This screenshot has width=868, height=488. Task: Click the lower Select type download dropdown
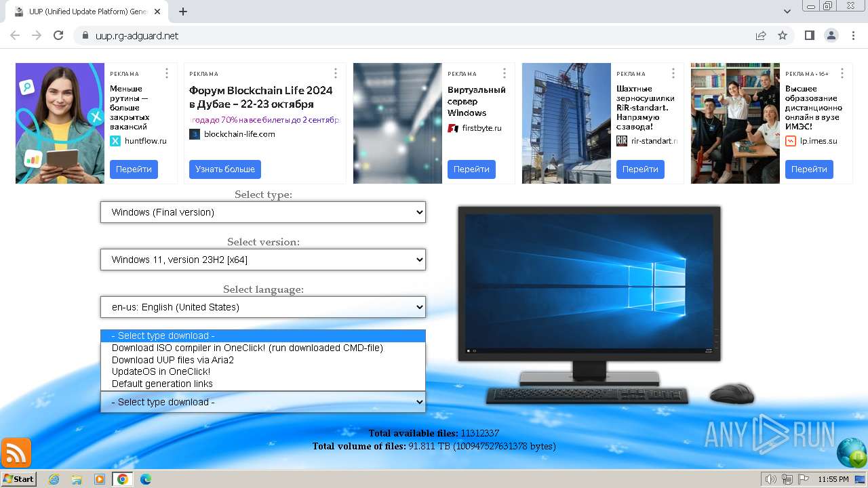click(x=263, y=402)
